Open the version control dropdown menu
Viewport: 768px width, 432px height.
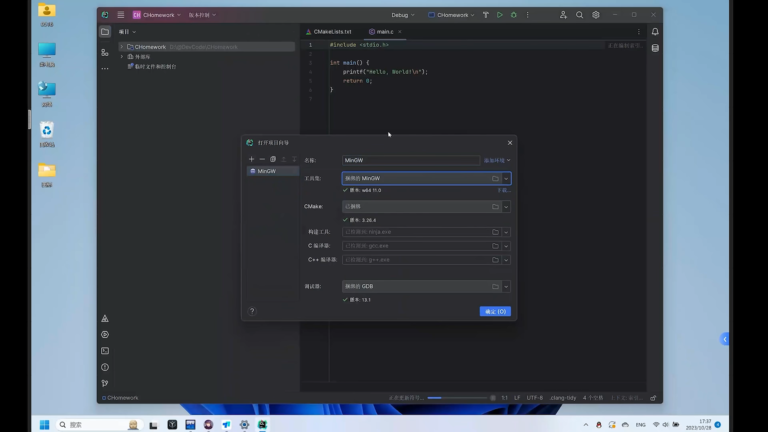pos(202,15)
